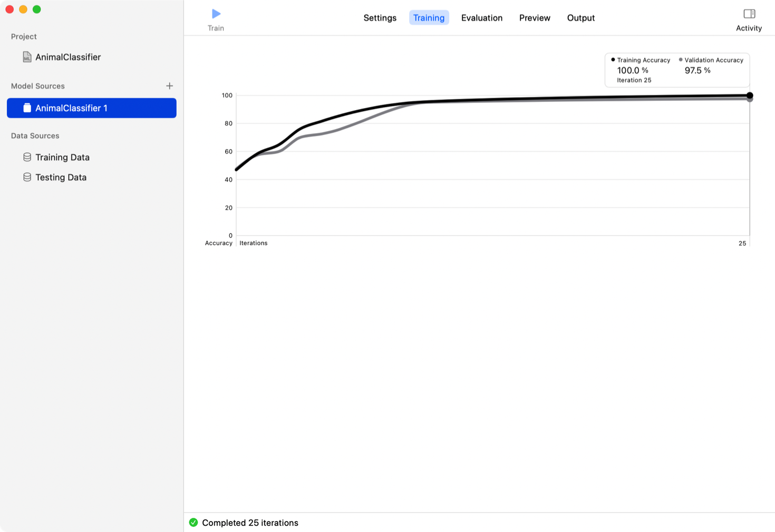775x532 pixels.
Task: Click the green full-screen window button
Action: click(x=37, y=9)
